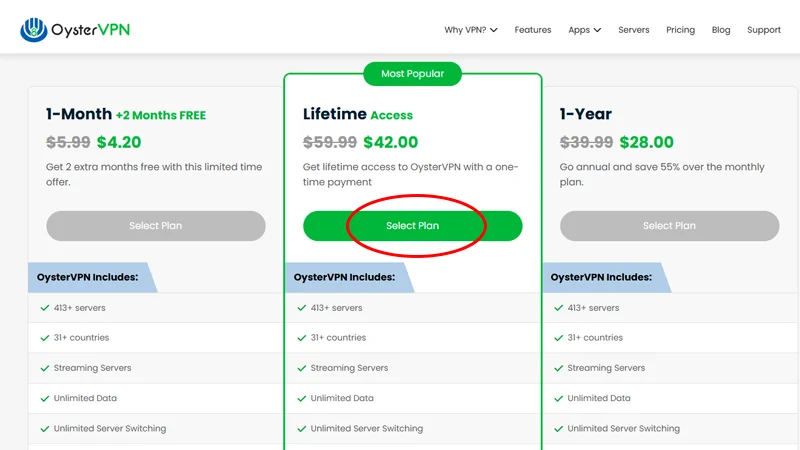Click the OysterVPN shield logo icon
This screenshot has height=450, width=800.
click(x=34, y=30)
